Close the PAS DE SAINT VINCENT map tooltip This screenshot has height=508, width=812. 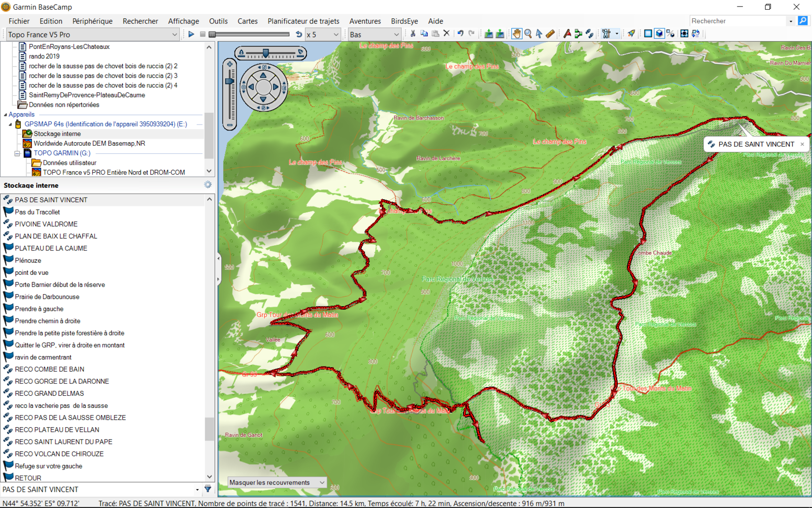point(802,144)
